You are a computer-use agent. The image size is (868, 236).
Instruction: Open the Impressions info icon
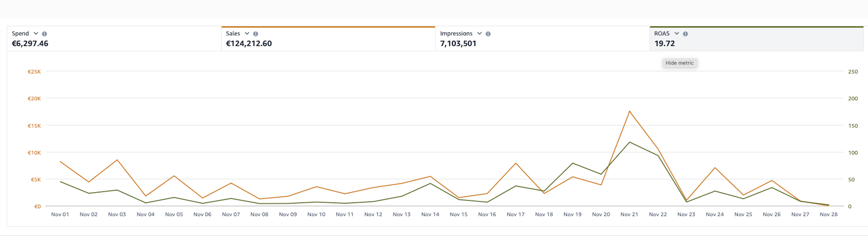tap(488, 34)
